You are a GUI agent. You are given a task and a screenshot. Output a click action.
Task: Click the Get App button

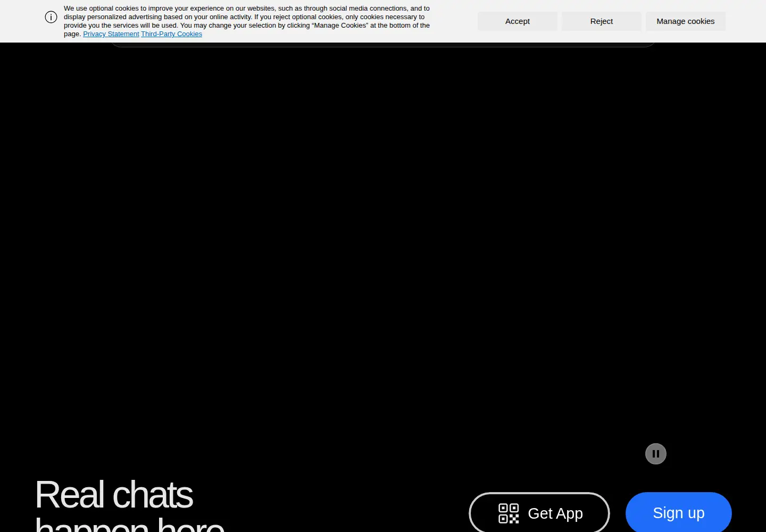click(539, 513)
